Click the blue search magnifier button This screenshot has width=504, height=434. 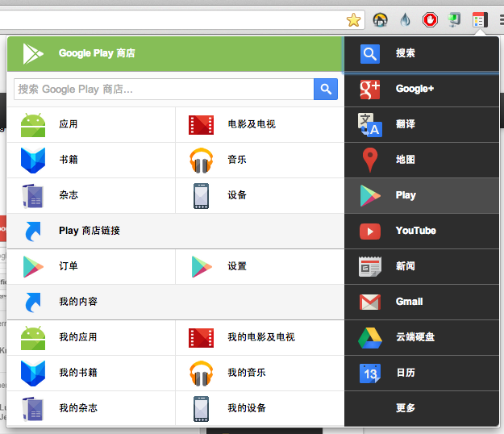coord(326,90)
